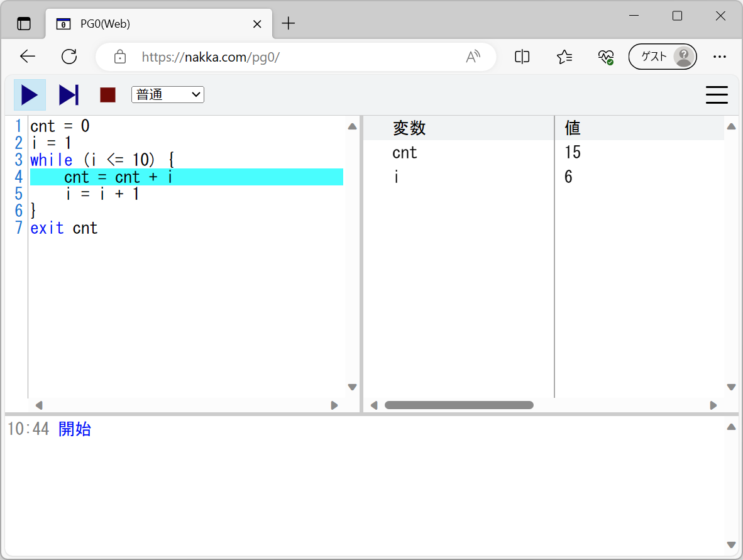Click the address bar URL nakka.com/pg0/

[x=211, y=57]
